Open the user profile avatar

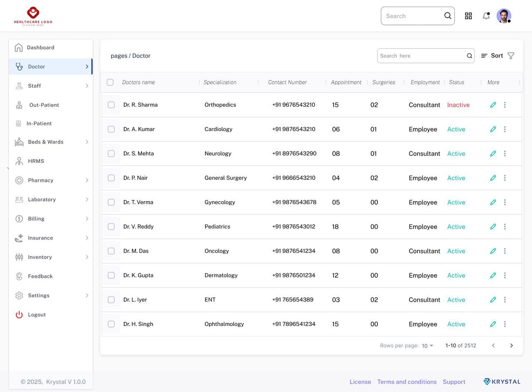[x=504, y=16]
